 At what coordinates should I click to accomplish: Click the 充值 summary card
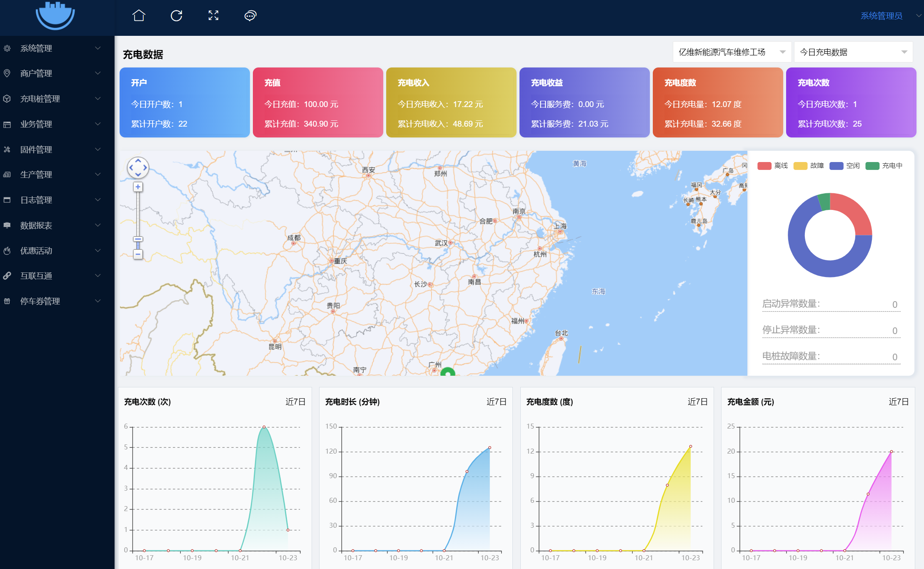317,102
